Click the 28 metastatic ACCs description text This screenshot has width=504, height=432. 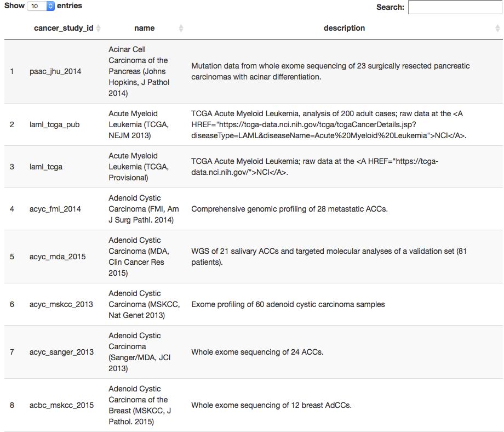(x=289, y=209)
